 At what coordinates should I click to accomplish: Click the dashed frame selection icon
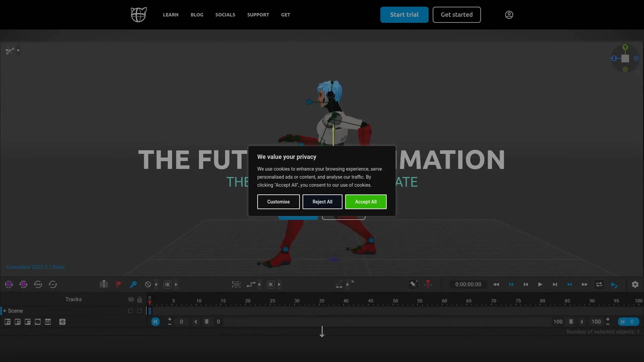click(x=236, y=285)
